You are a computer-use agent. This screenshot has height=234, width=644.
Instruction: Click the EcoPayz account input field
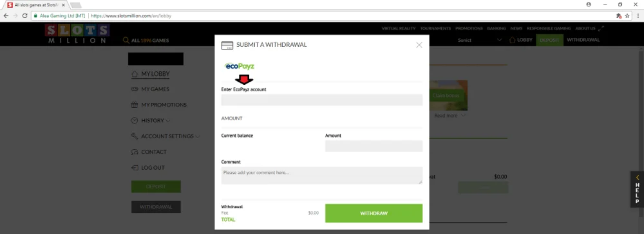(321, 100)
